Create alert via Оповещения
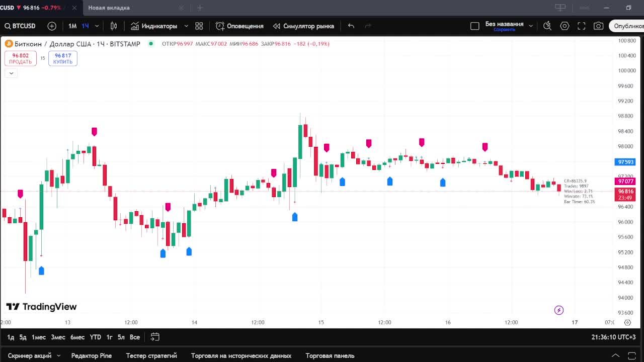This screenshot has width=644, height=362. (x=239, y=26)
